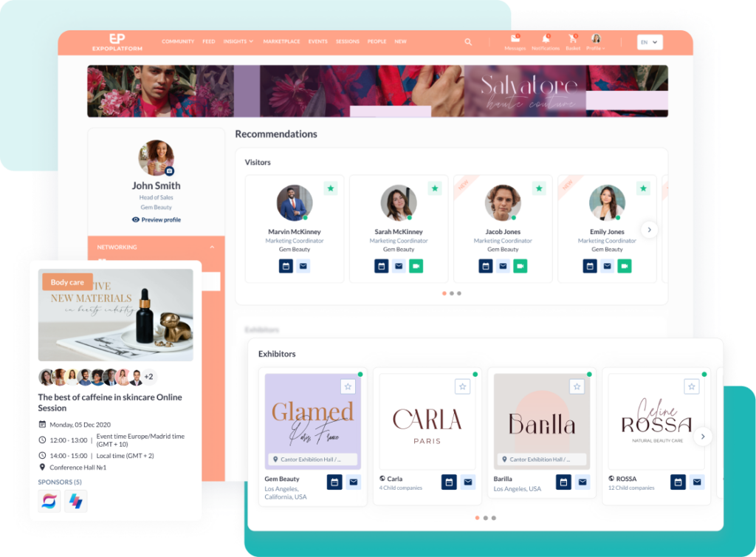
Task: Expand the Insights menu dropdown
Action: pyautogui.click(x=238, y=41)
